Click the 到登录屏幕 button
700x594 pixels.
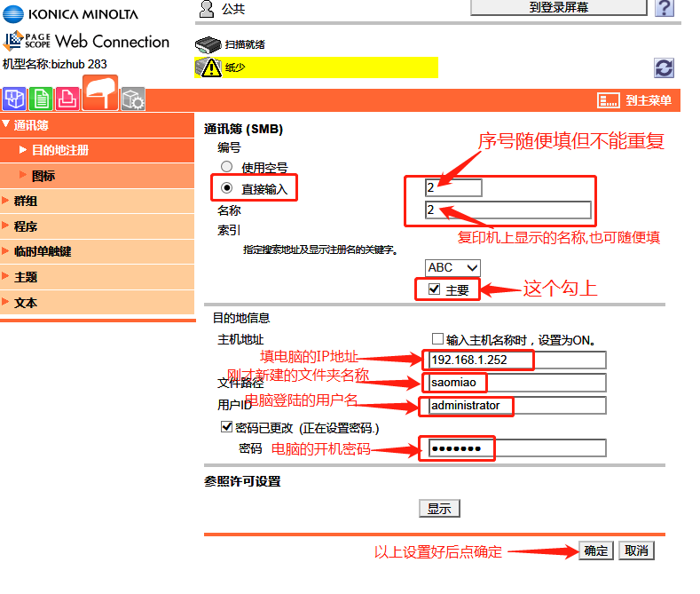pos(558,8)
